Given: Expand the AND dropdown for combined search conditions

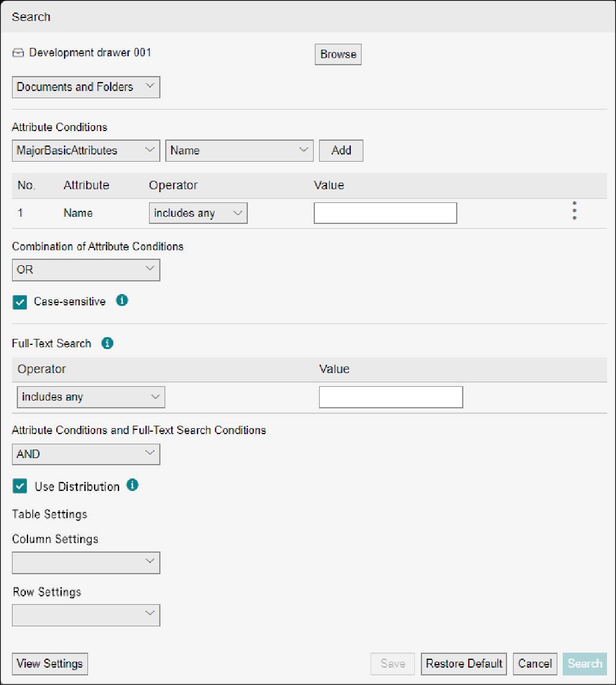Looking at the screenshot, I should click(86, 454).
